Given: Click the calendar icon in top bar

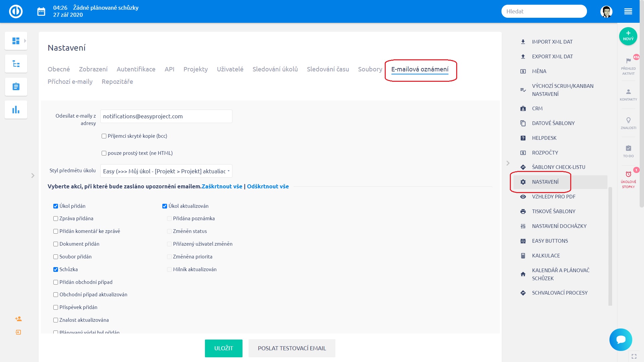Looking at the screenshot, I should 41,12.
